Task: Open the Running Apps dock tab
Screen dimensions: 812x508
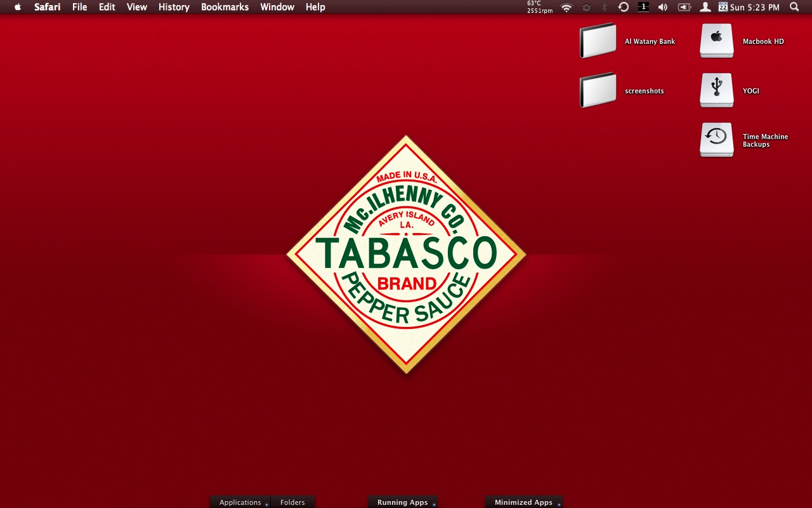Action: coord(403,502)
